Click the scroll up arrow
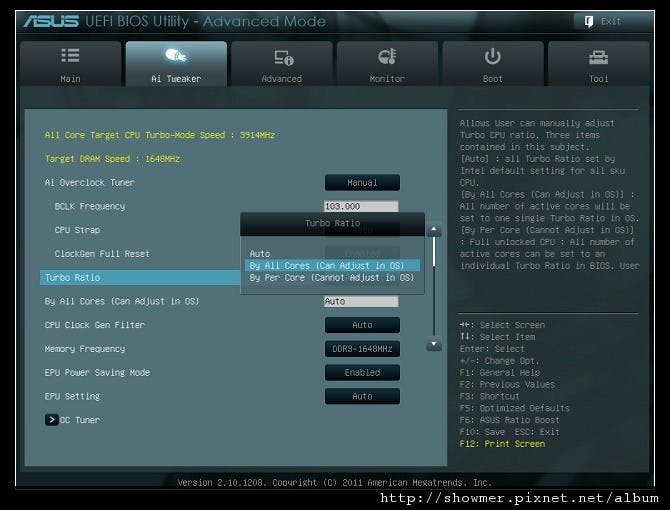 click(x=434, y=229)
